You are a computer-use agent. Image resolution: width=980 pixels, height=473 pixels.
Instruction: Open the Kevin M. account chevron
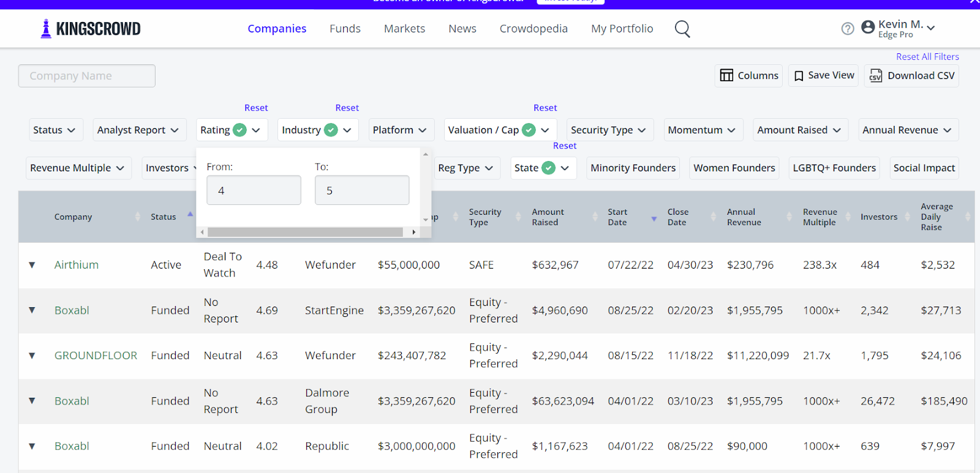point(931,28)
